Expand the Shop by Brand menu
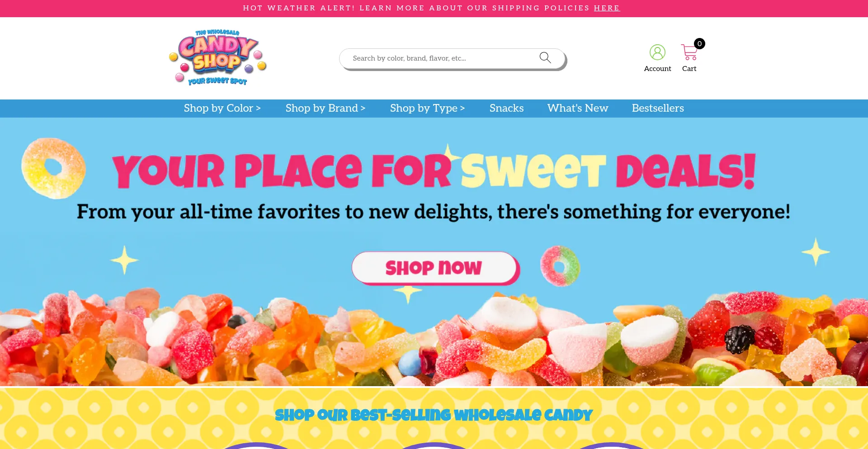 click(x=325, y=108)
